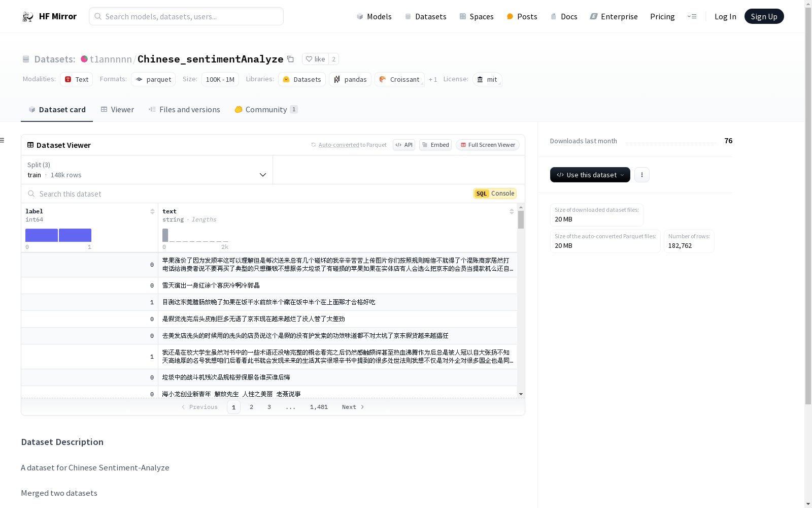Click the like count 2
Viewport: 812px width, 508px height.
(333, 59)
